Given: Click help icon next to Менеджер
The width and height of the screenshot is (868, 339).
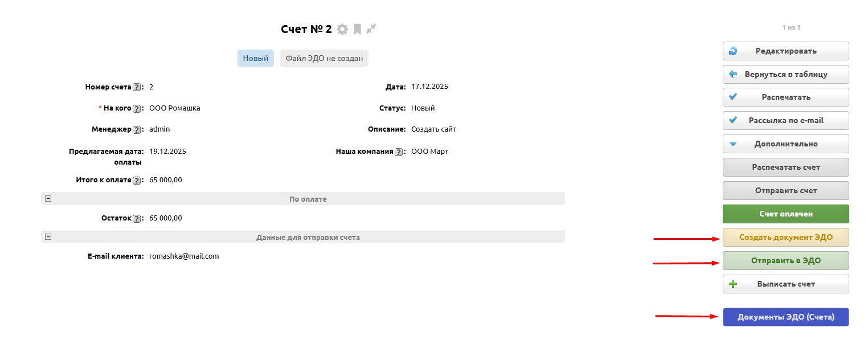Looking at the screenshot, I should pyautogui.click(x=136, y=130).
